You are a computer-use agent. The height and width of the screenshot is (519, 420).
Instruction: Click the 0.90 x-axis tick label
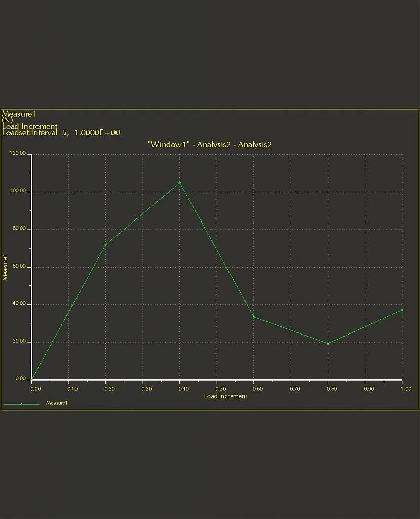pos(369,389)
